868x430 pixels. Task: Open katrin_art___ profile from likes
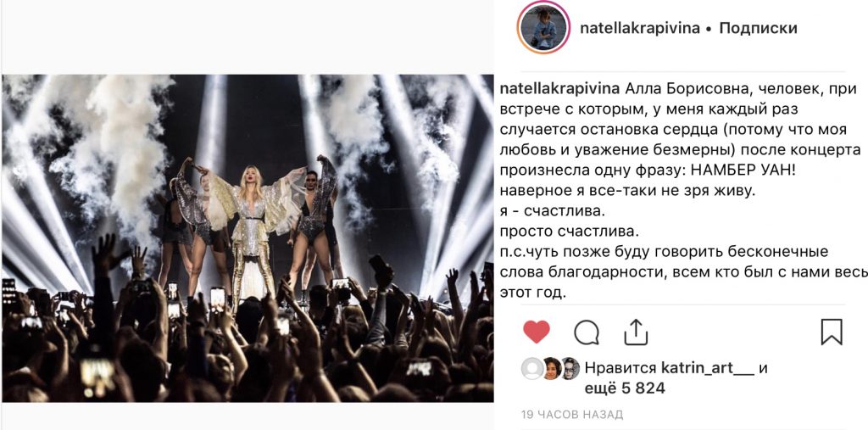pyautogui.click(x=709, y=368)
